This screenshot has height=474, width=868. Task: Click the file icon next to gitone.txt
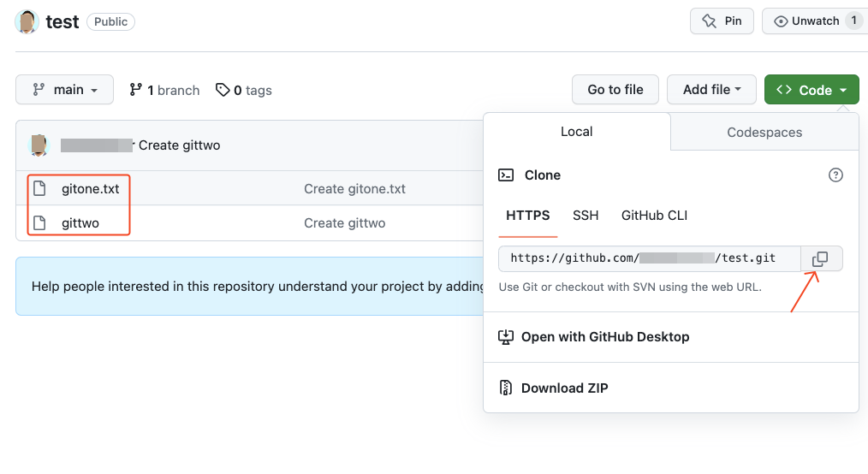point(39,188)
